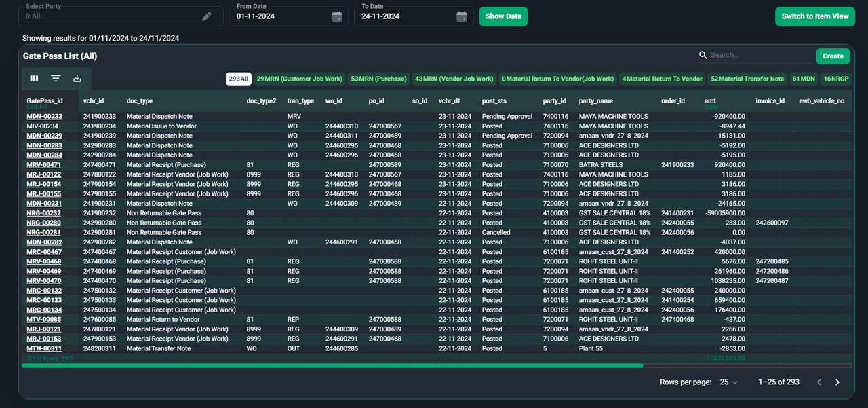
Task: Select the 293 All filter tab
Action: (239, 79)
